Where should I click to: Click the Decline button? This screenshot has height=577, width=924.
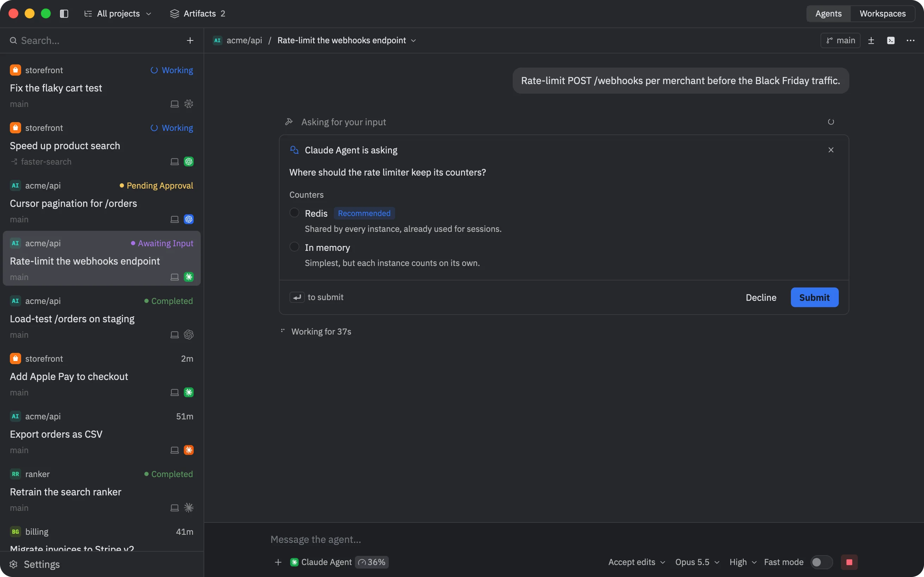click(x=761, y=297)
